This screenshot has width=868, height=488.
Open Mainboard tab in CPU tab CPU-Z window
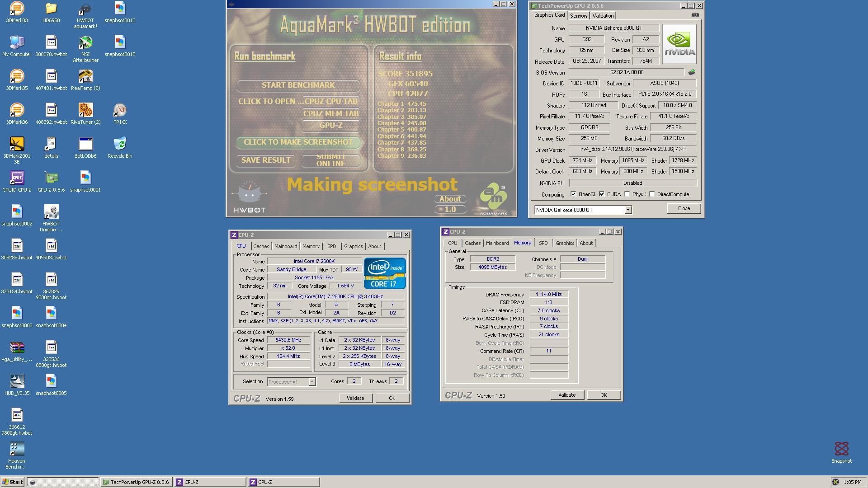click(x=285, y=246)
